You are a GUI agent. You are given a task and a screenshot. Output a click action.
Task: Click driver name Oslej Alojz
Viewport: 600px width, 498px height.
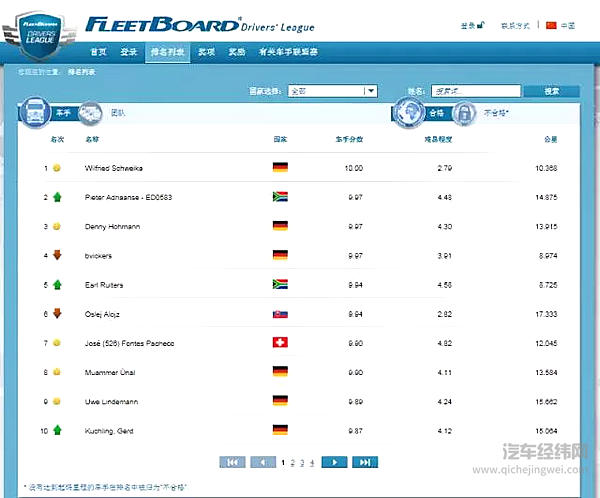[102, 314]
